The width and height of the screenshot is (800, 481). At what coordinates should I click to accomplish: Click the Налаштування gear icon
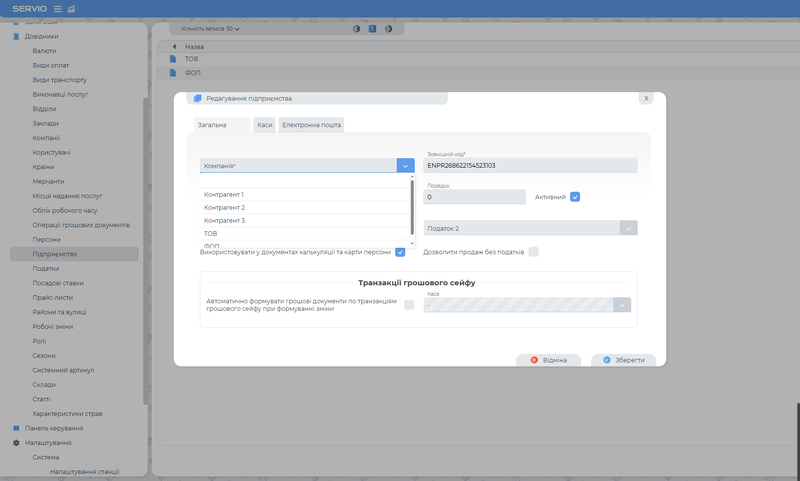(x=16, y=443)
